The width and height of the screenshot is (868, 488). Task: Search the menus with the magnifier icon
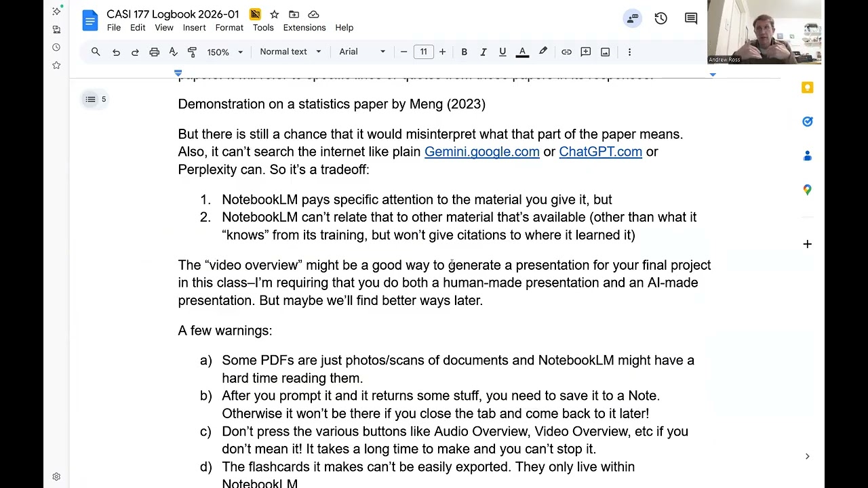tap(96, 52)
